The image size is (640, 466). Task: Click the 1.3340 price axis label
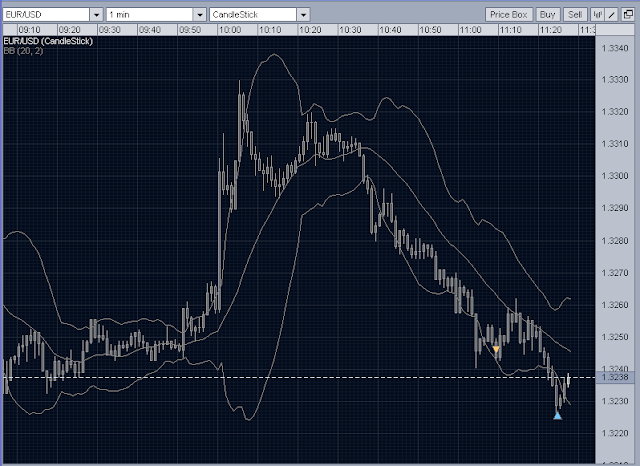(x=615, y=48)
